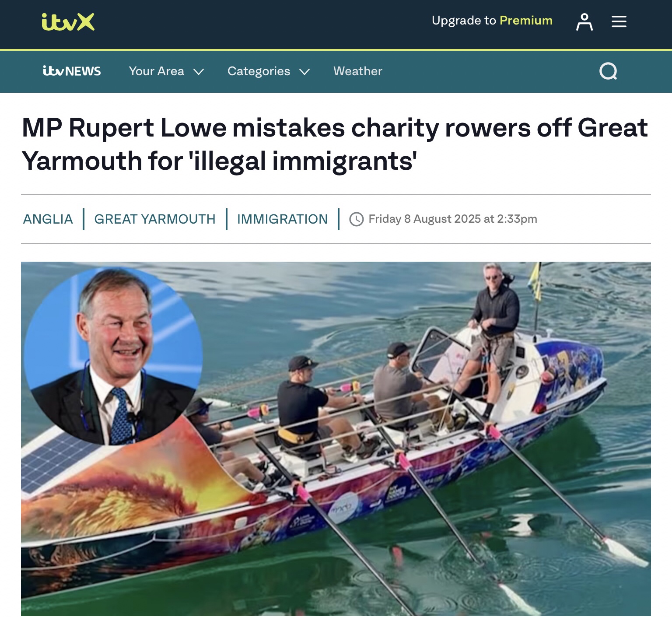The width and height of the screenshot is (672, 617).
Task: Click the ITV News logo
Action: [x=72, y=71]
